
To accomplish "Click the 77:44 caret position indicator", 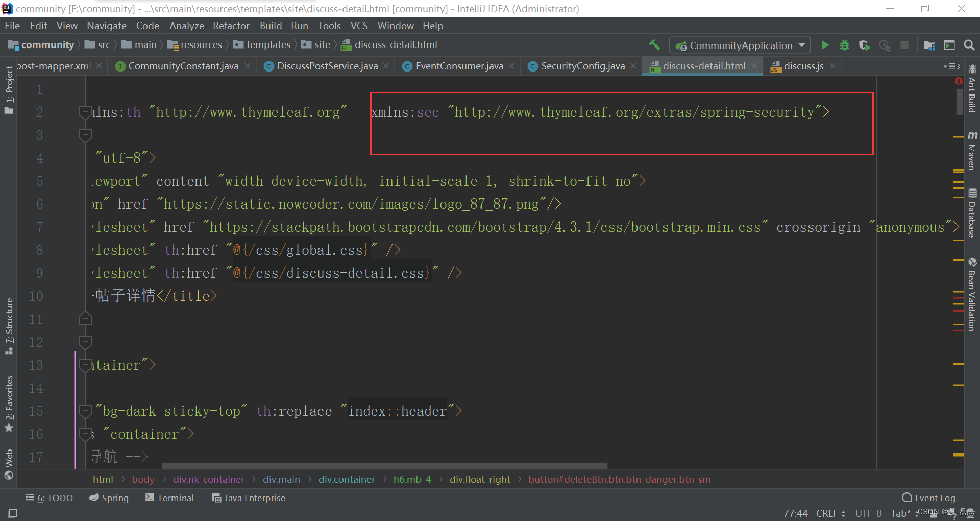I will (x=795, y=513).
